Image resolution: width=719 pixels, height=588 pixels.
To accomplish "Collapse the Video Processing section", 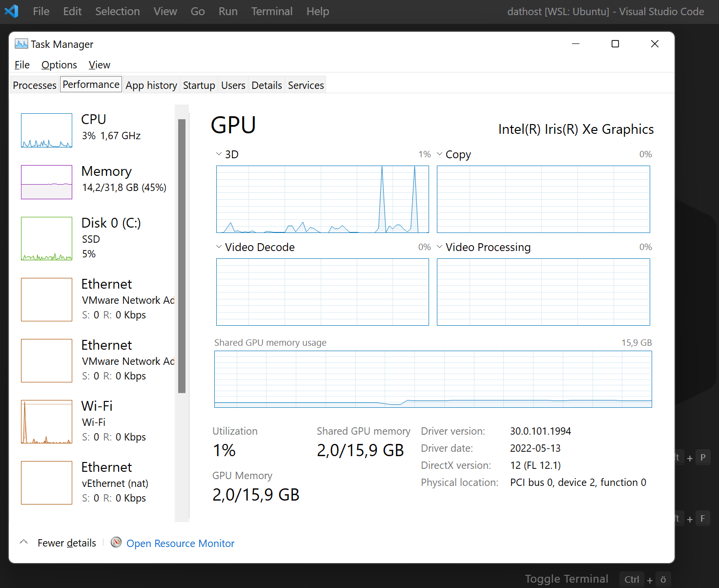I will click(440, 247).
